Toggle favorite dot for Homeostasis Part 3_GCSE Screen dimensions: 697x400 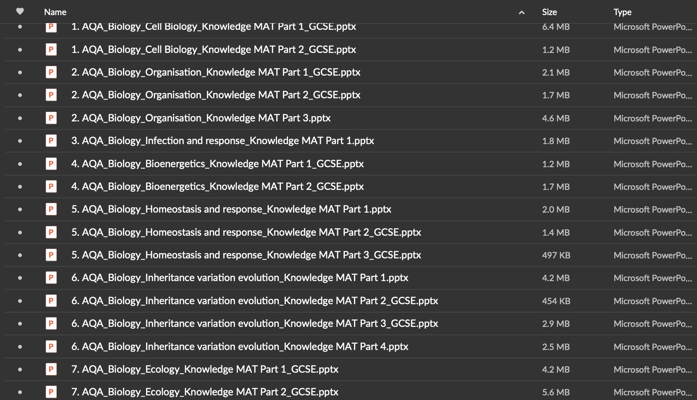point(20,255)
